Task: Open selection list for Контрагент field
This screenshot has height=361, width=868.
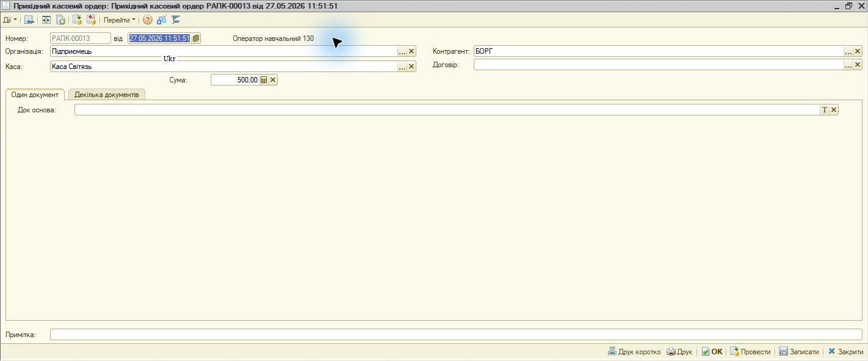Action: click(x=848, y=51)
